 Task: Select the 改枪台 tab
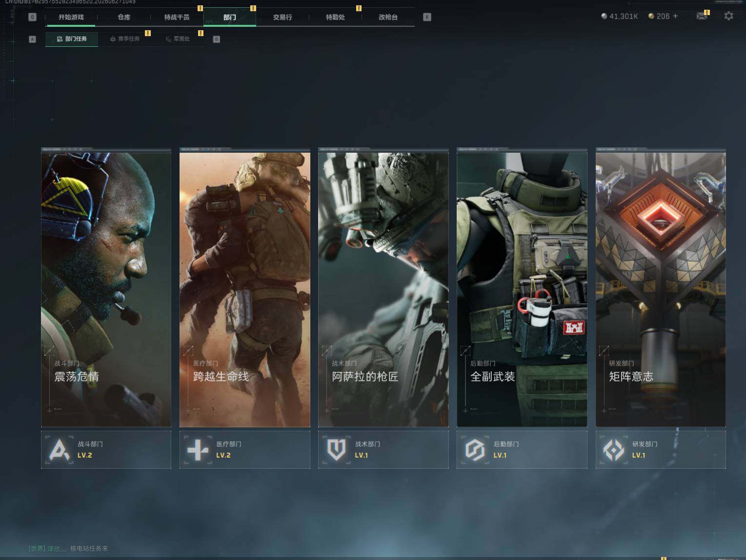click(388, 17)
